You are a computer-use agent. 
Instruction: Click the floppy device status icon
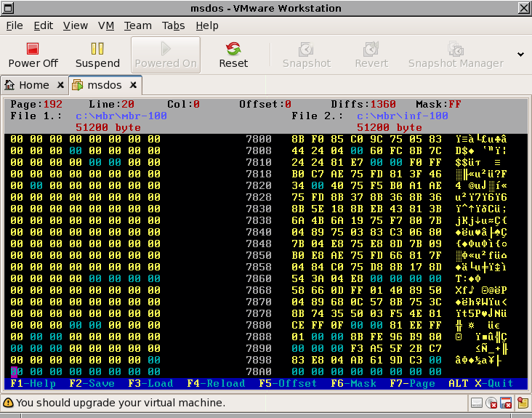(x=506, y=403)
